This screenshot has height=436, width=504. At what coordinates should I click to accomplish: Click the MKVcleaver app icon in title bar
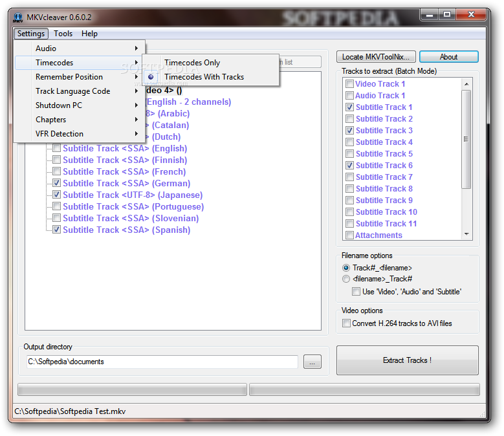[x=18, y=17]
